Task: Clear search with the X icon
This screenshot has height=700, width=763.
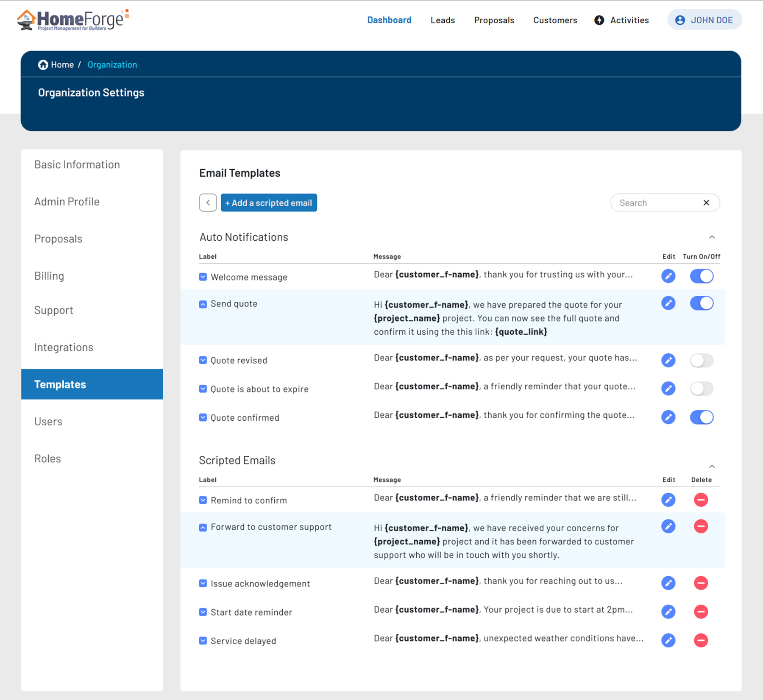Action: [x=706, y=203]
